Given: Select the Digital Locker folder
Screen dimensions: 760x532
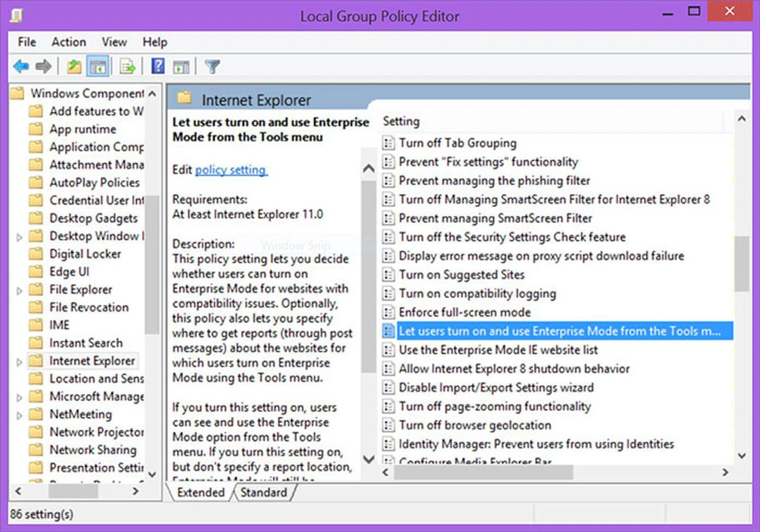Looking at the screenshot, I should (x=85, y=254).
